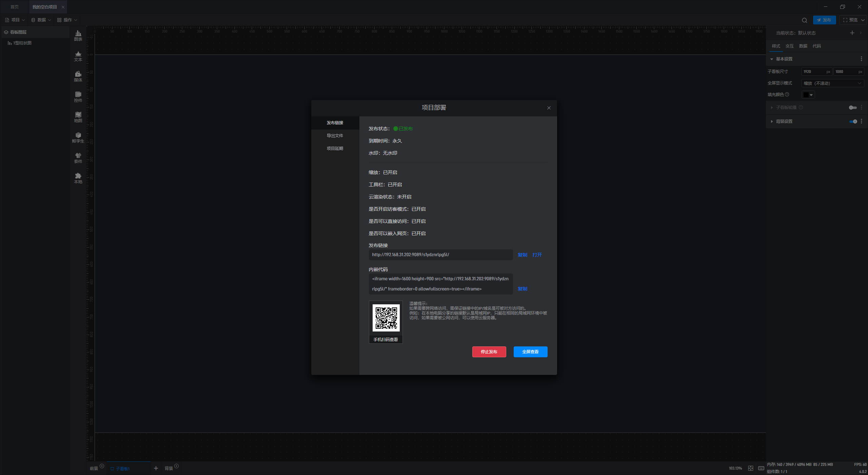Click 打开 link next to publish URL
The height and width of the screenshot is (475, 868).
[x=537, y=255]
